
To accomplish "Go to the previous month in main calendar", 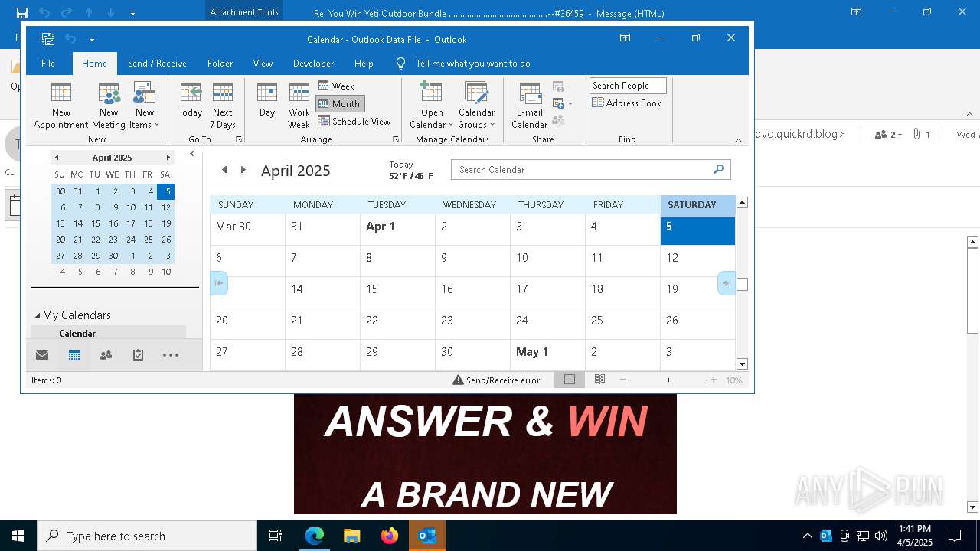I will [224, 170].
